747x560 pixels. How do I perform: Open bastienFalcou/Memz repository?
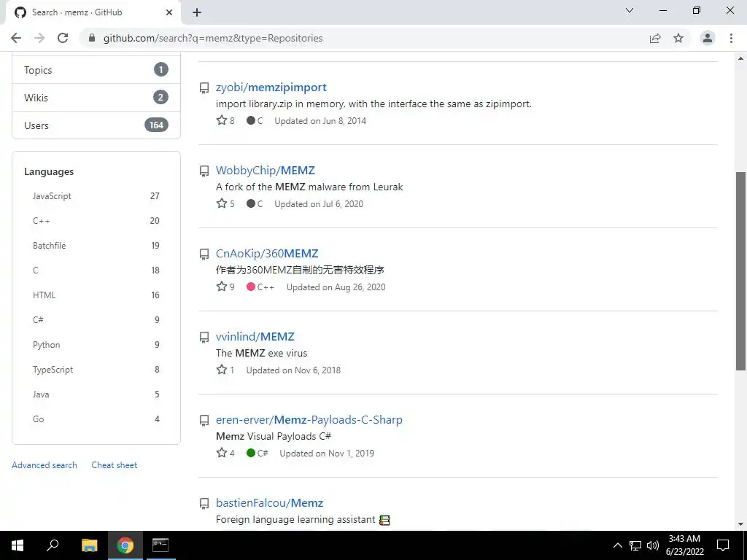pyautogui.click(x=270, y=503)
